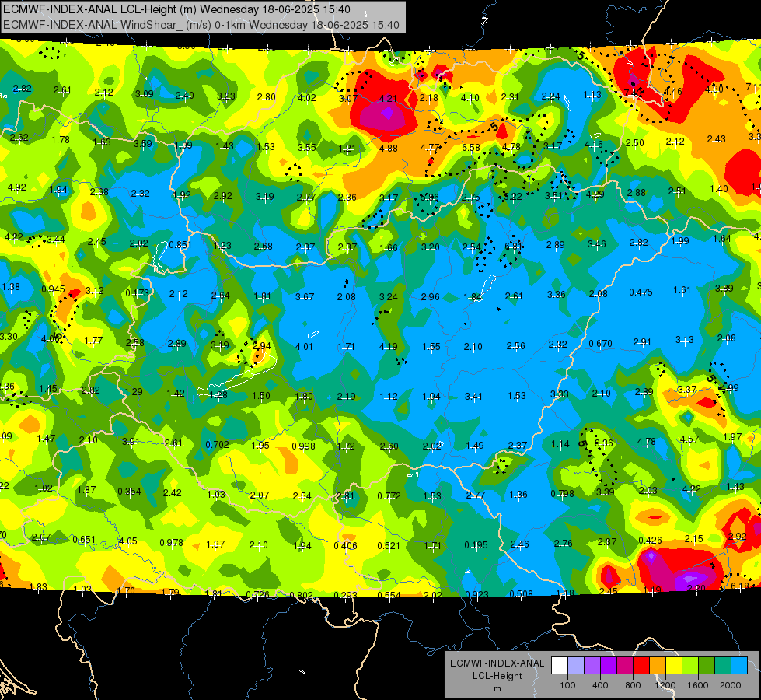This screenshot has height=700, width=761.
Task: Click the wind shear value 5.96
Action: click(x=430, y=198)
